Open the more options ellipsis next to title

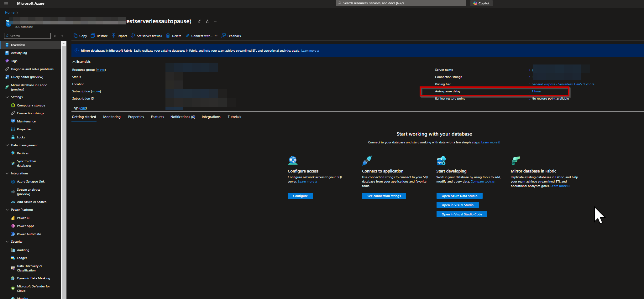(215, 21)
